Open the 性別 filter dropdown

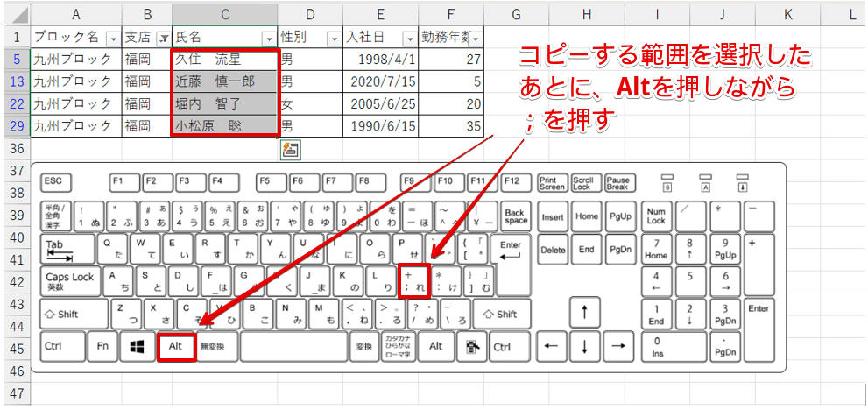click(x=335, y=39)
